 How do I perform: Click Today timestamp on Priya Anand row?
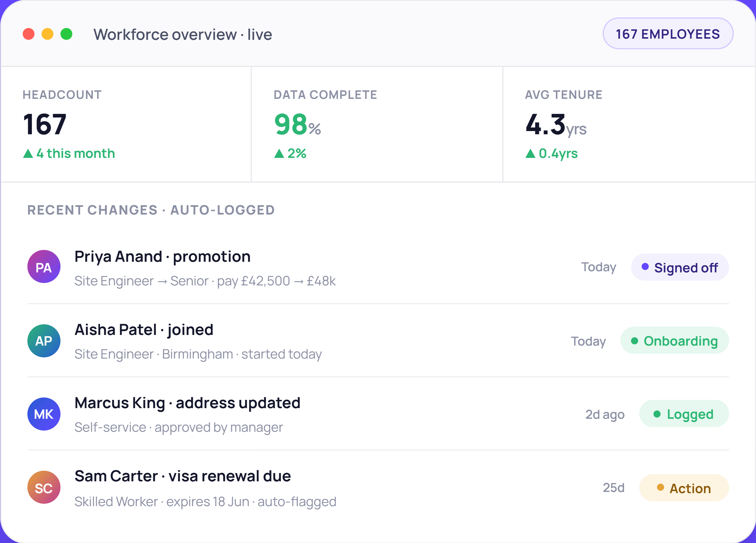pos(599,267)
